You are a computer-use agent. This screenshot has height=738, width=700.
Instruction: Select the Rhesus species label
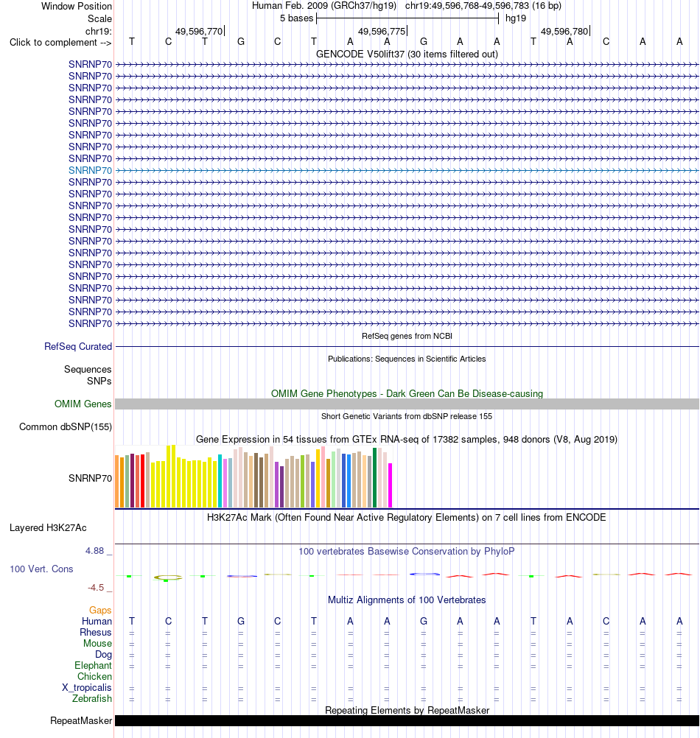(x=96, y=632)
